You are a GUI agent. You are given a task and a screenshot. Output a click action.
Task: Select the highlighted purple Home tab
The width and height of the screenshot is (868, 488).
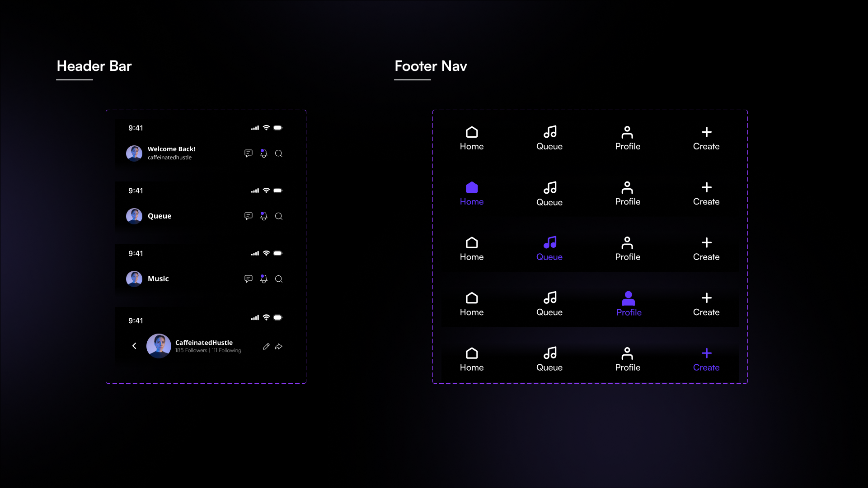coord(472,194)
